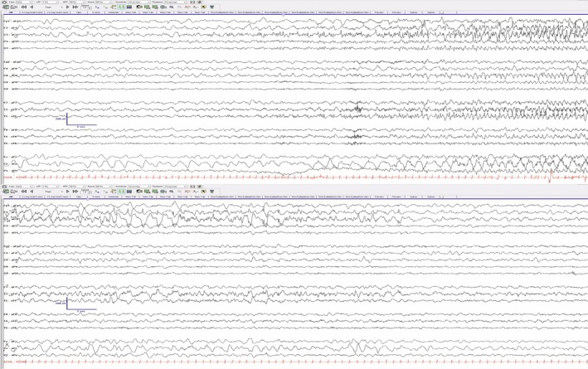Click the yellow marker icon in upper toolbar
This screenshot has height=369, width=588.
(203, 7)
